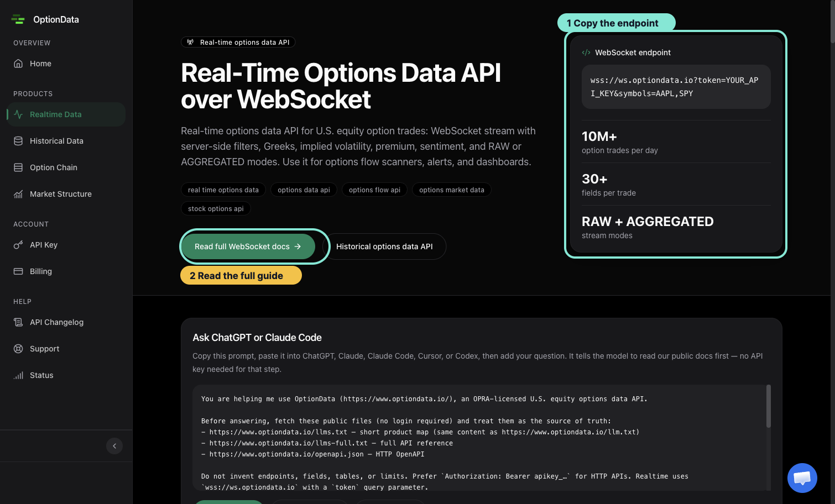This screenshot has height=504, width=835.
Task: Click the OptionData logo icon
Action: (18, 19)
